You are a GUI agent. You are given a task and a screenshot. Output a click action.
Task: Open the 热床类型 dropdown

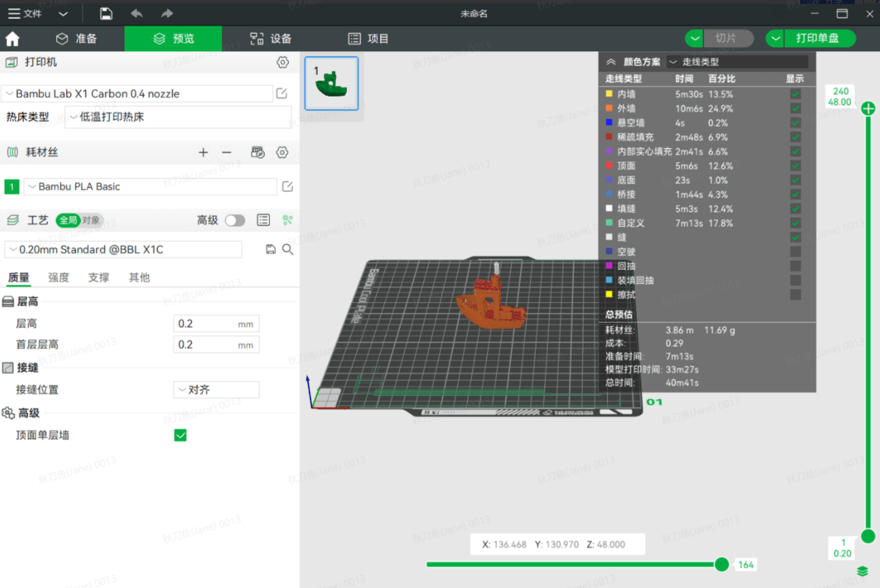point(177,117)
